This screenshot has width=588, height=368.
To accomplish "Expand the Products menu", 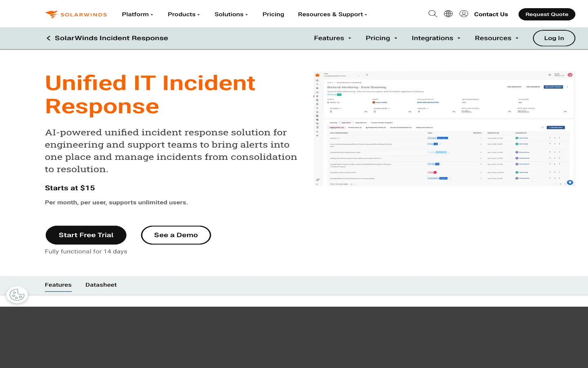I will pos(184,14).
